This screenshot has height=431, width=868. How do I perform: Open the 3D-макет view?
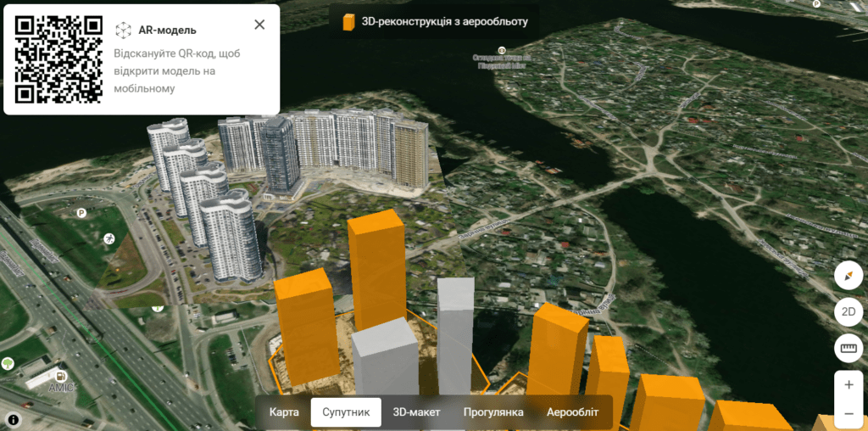point(416,412)
